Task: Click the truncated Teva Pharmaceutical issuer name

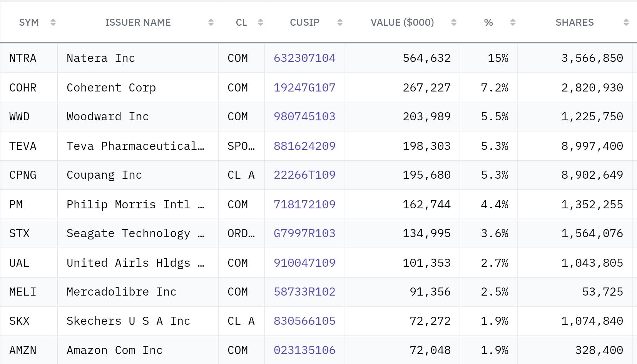Action: 135,146
